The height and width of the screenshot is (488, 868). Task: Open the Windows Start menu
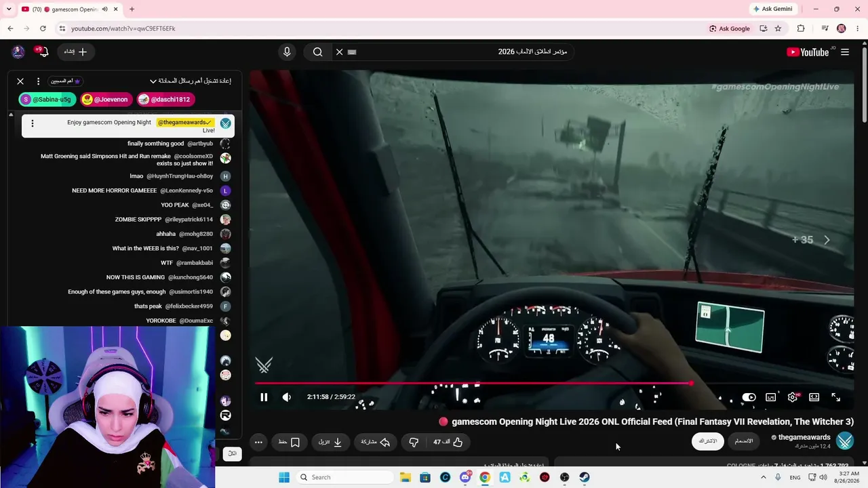pos(285,477)
